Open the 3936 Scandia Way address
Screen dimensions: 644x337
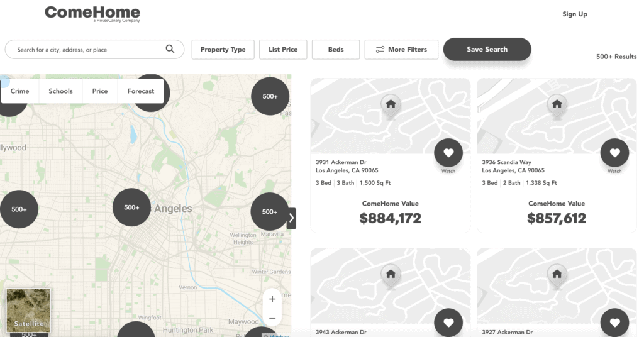(x=513, y=166)
